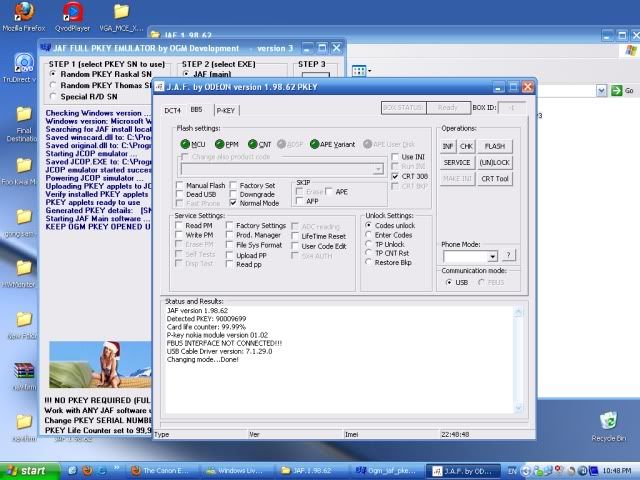Check the SKIP AFP checkbox
Image resolution: width=640 pixels, height=480 pixels.
(x=300, y=201)
